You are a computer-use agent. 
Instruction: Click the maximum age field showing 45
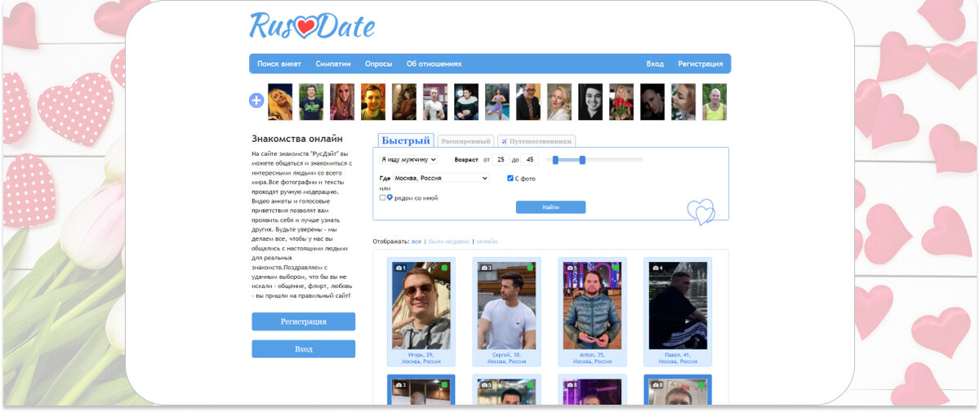(530, 160)
